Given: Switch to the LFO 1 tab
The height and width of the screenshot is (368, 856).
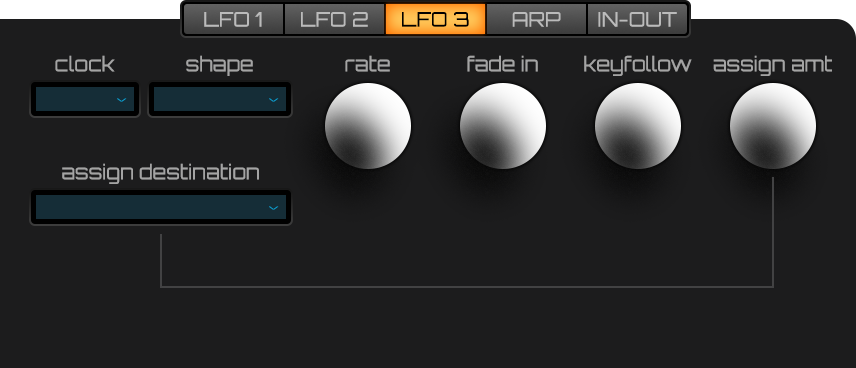Looking at the screenshot, I should [234, 19].
